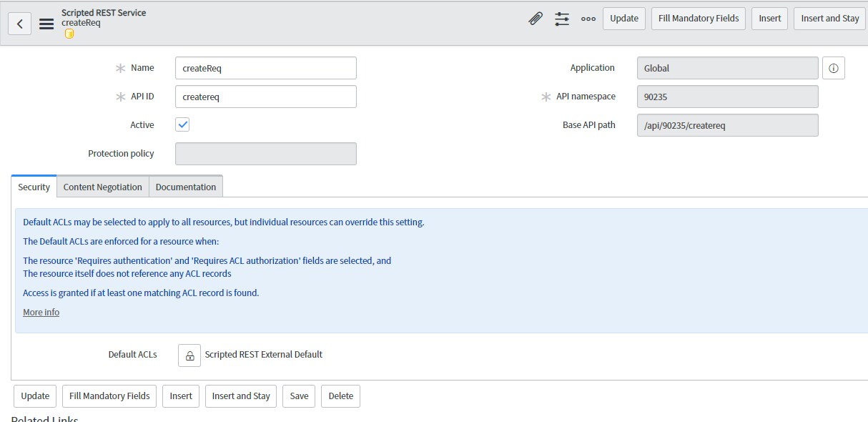The image size is (868, 422).
Task: Save the Scripted REST Service record
Action: (x=298, y=396)
